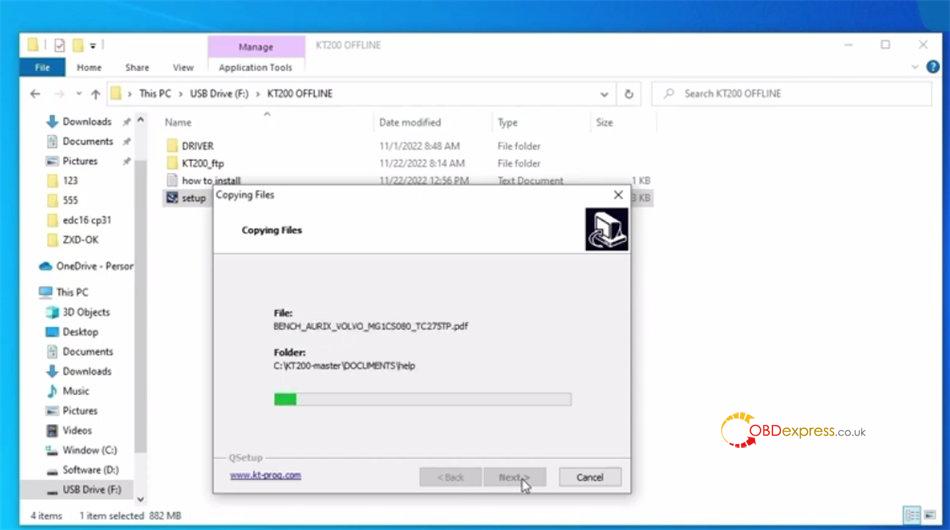Open the File menu tab
950x530 pixels.
pos(42,67)
